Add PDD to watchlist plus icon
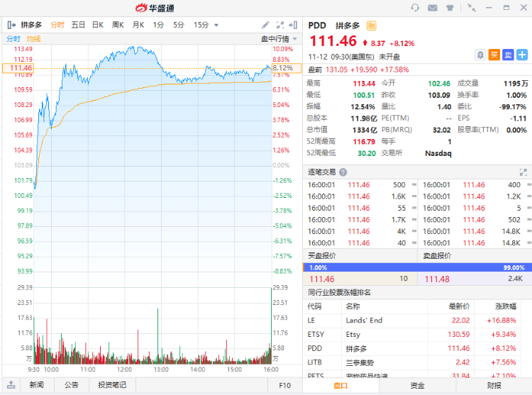Screen dimensions: 532x395 point(522,55)
